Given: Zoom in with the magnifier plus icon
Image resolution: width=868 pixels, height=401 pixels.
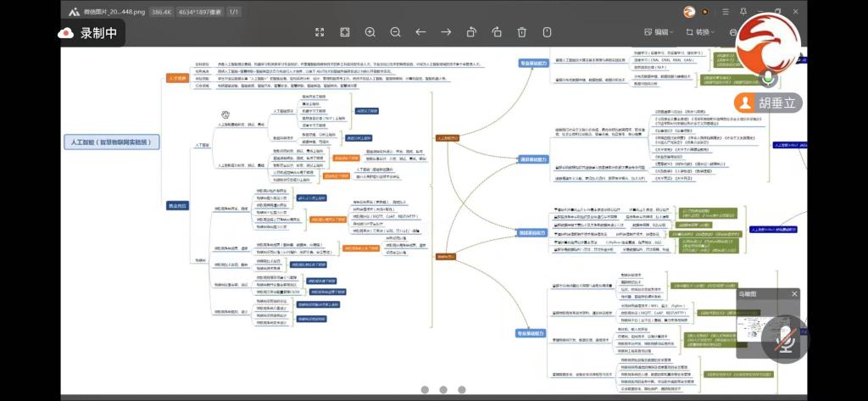Looking at the screenshot, I should click(x=370, y=32).
